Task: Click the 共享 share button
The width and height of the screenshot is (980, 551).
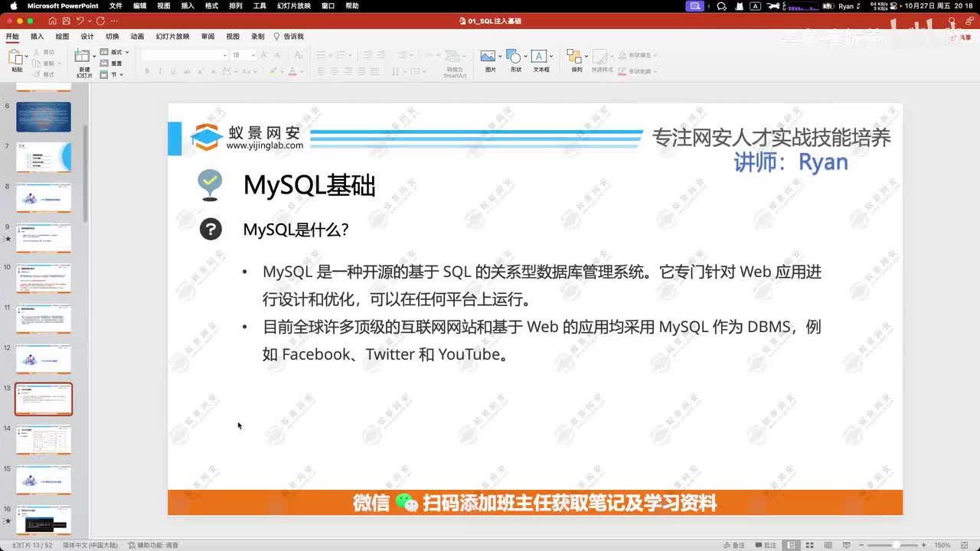Action: coord(960,37)
